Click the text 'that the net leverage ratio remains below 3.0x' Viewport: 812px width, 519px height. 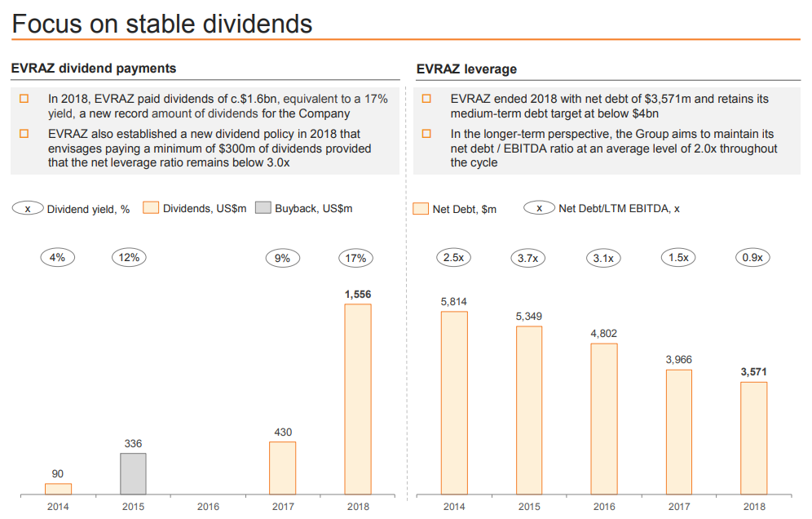(x=169, y=162)
